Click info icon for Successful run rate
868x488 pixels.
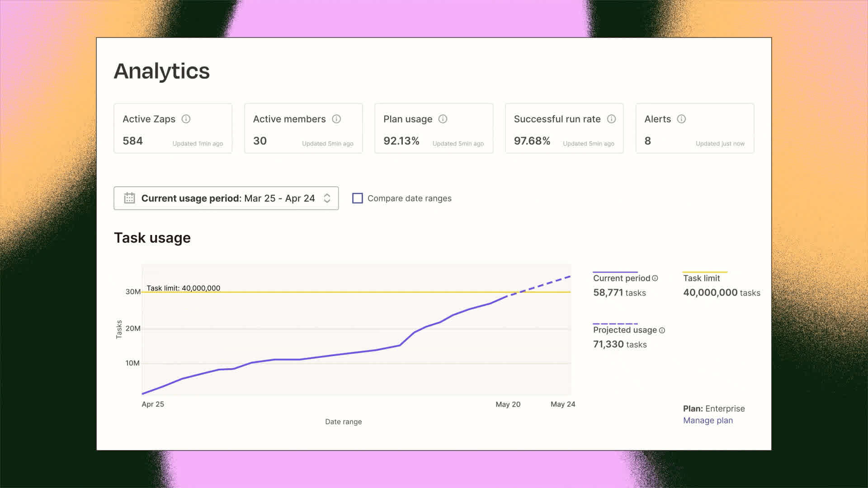(x=611, y=119)
